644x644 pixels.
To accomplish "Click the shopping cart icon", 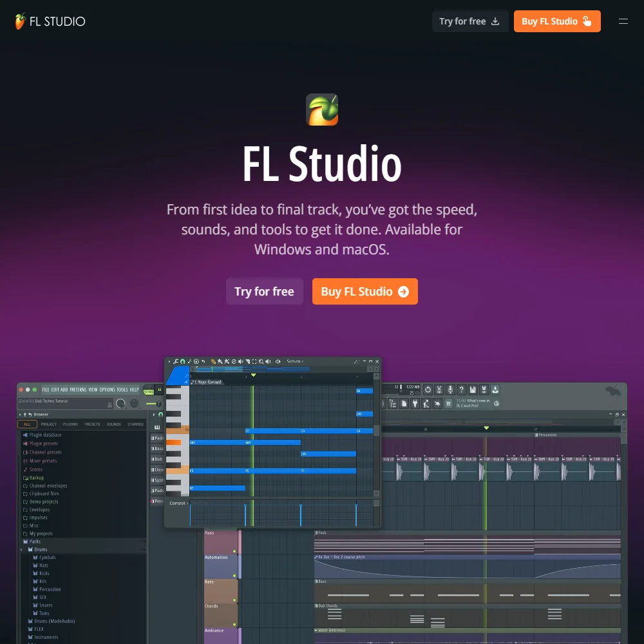I will click(448, 404).
